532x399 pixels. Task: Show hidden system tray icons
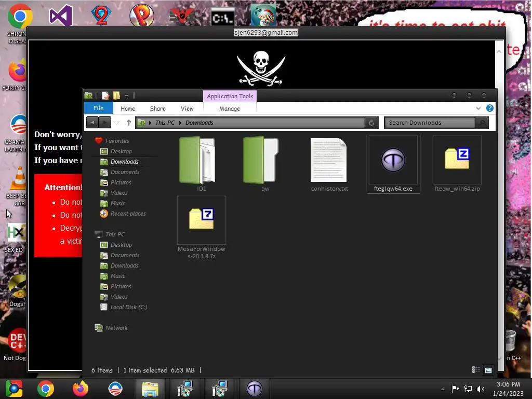pos(443,389)
